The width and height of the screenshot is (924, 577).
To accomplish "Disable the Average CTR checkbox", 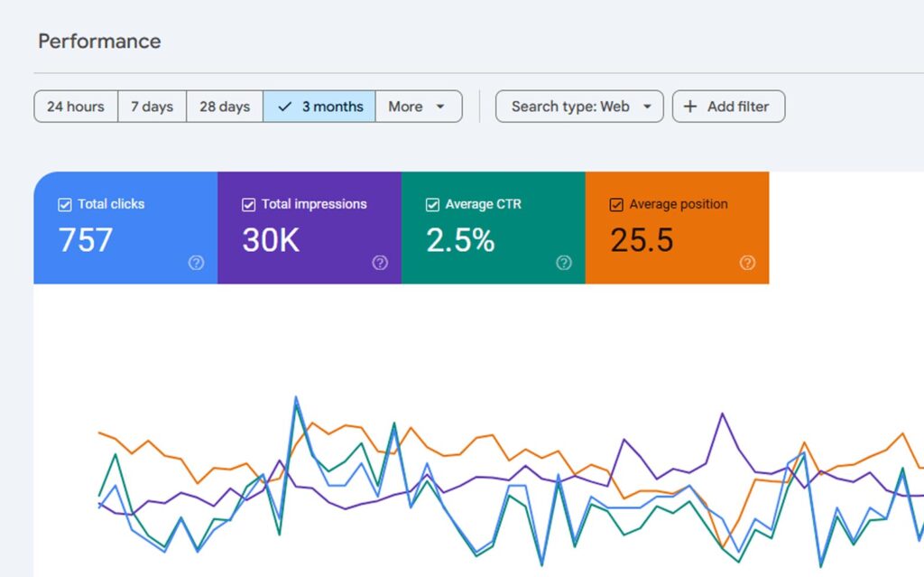I will 433,205.
